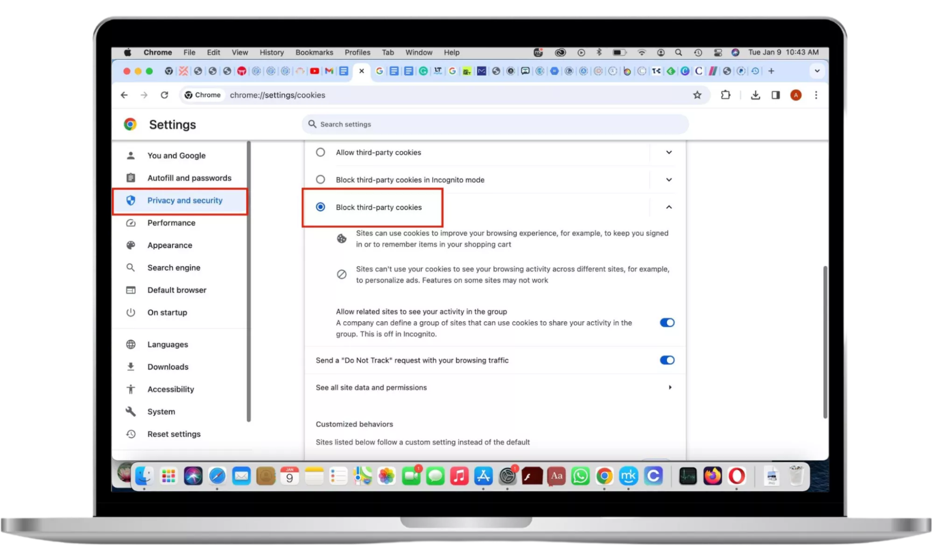The width and height of the screenshot is (933, 560).
Task: Toggle the Do Not Track request switch
Action: point(667,360)
